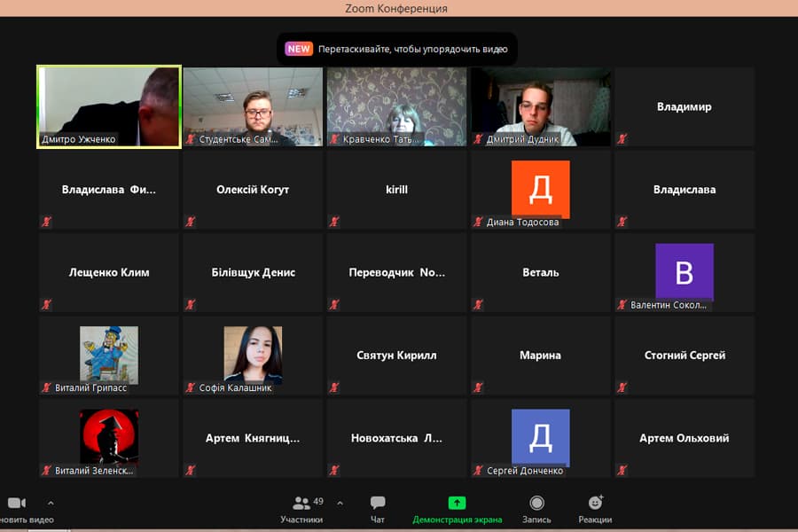Viewport: 798px width, 532px height.
Task: Click the name Артем Ольховий
Action: [x=684, y=438]
